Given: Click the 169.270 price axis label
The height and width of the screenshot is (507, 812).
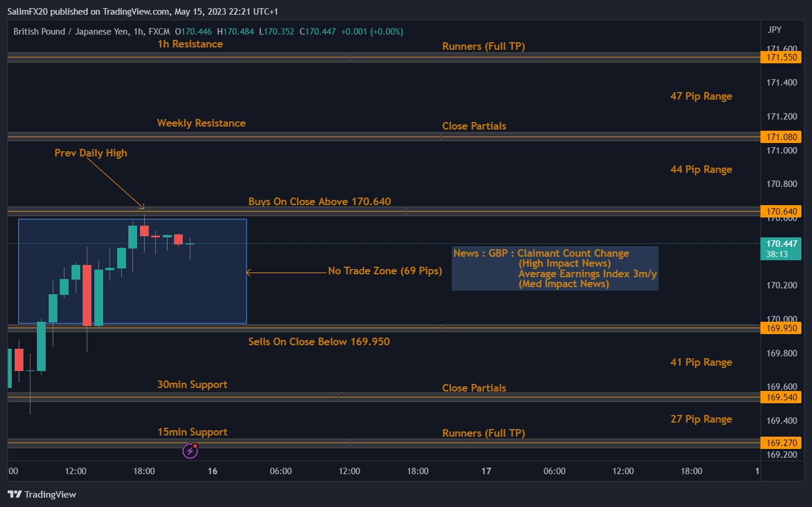Looking at the screenshot, I should [777, 443].
